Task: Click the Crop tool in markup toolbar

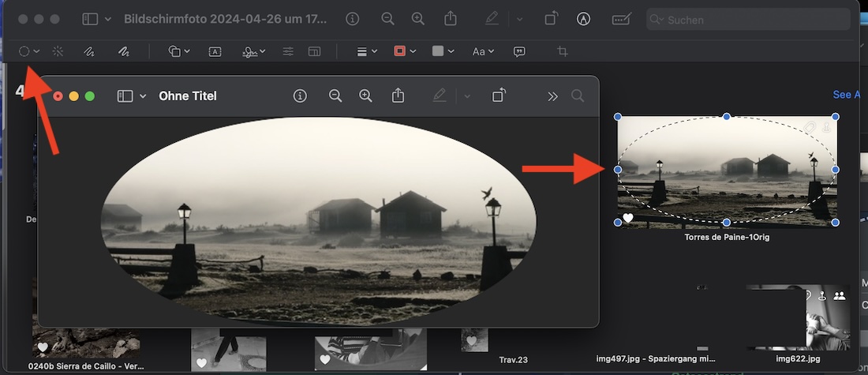Action: pos(563,51)
